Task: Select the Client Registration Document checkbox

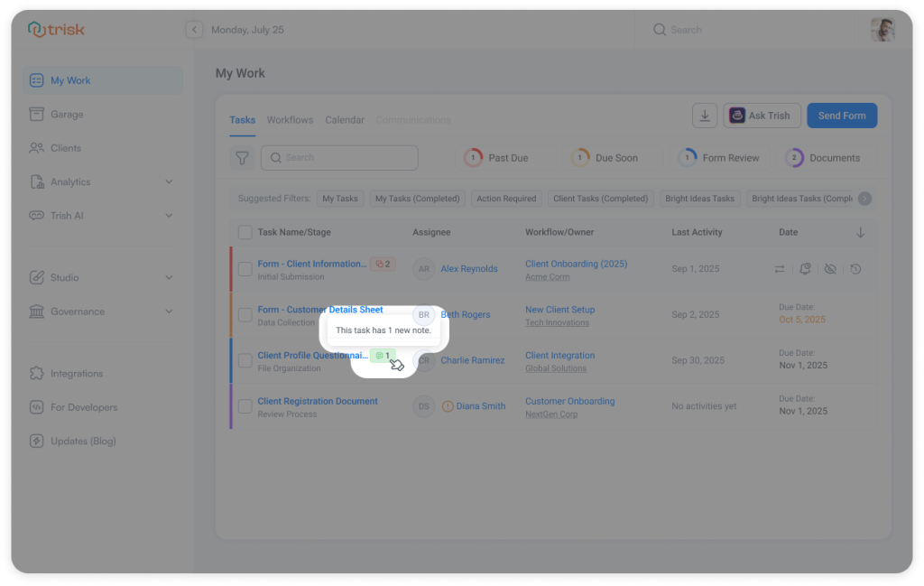Action: [245, 405]
